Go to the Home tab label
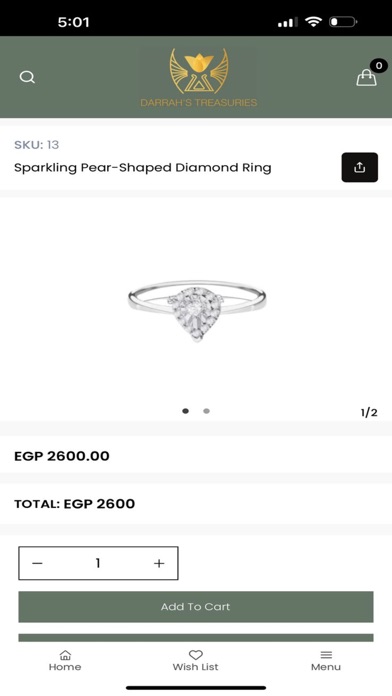Image resolution: width=392 pixels, height=696 pixels. pos(65,667)
